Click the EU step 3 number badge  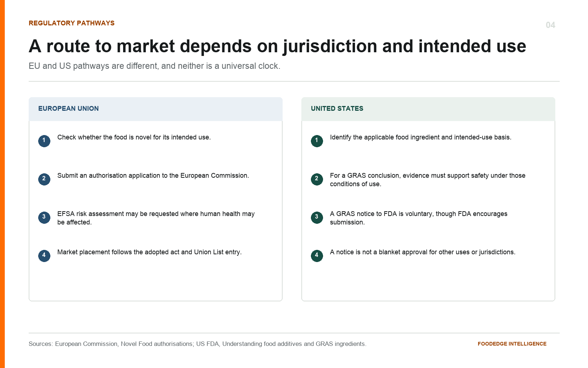click(x=44, y=217)
